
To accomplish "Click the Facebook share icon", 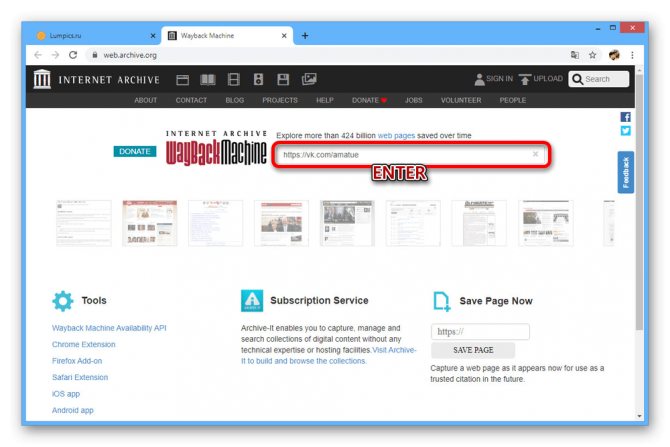I will [625, 117].
